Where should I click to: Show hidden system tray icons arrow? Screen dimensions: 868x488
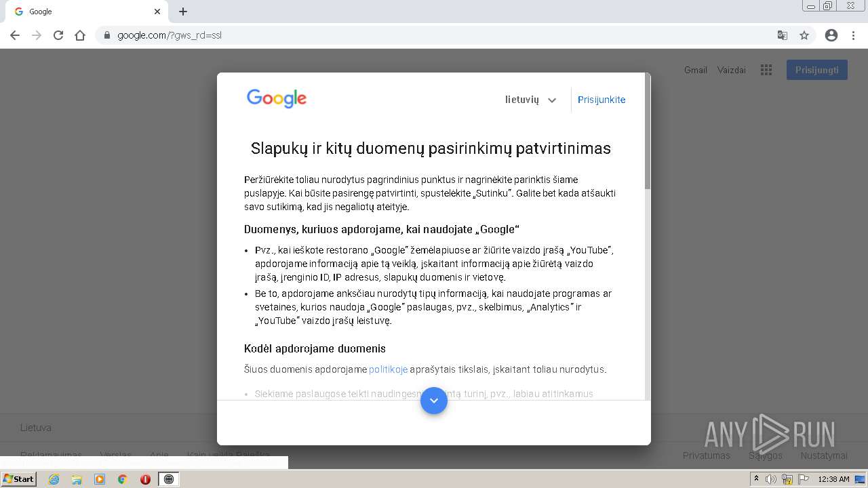click(x=757, y=479)
